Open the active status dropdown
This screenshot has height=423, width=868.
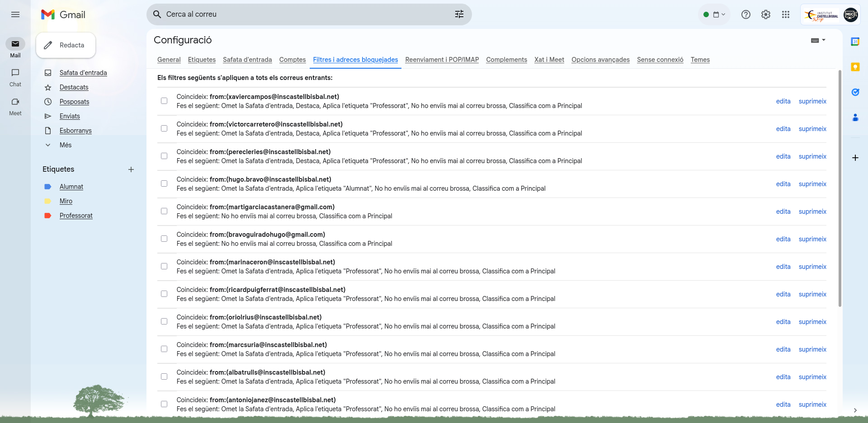click(714, 14)
